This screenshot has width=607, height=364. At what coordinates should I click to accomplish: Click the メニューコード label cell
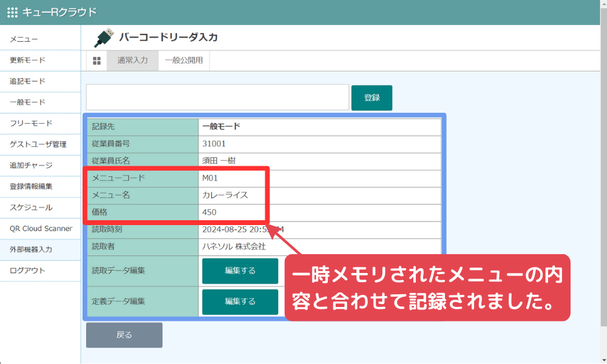[x=143, y=178]
